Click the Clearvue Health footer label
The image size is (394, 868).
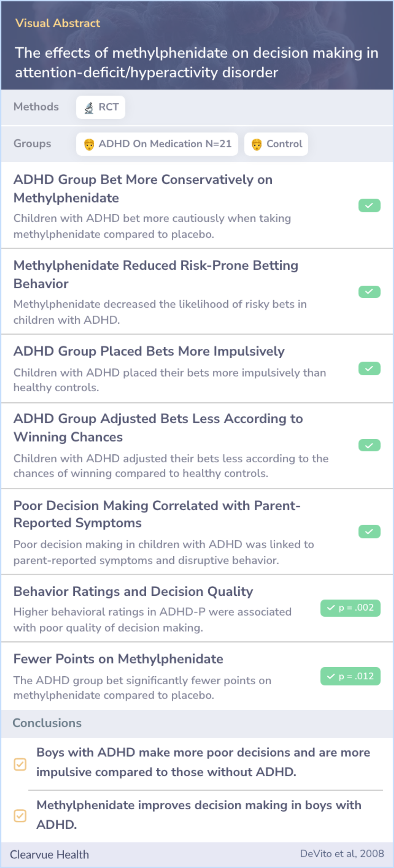click(49, 855)
